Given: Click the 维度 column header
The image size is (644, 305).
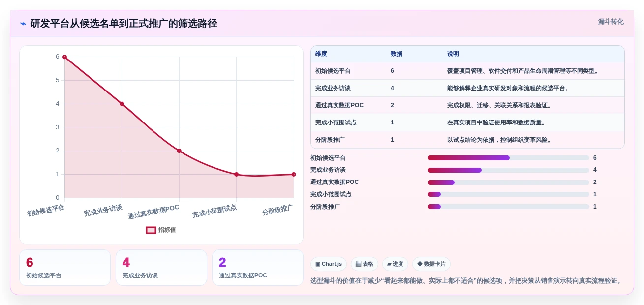Looking at the screenshot, I should pyautogui.click(x=321, y=54).
